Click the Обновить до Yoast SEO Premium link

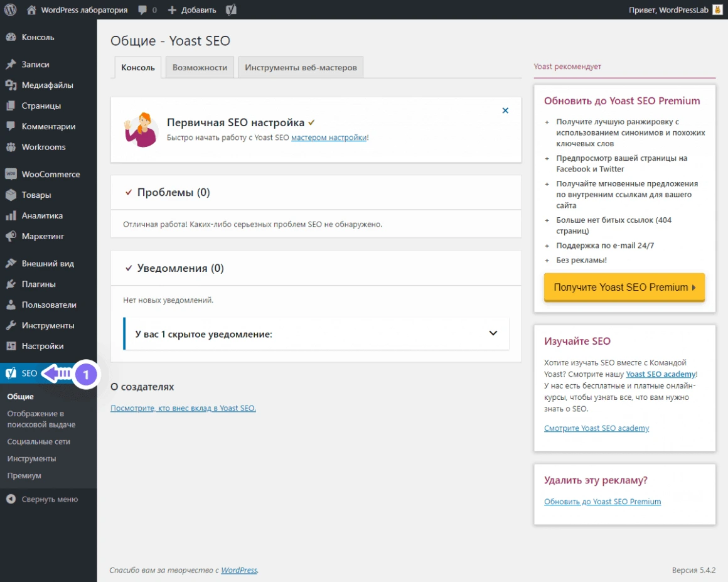[x=602, y=501]
